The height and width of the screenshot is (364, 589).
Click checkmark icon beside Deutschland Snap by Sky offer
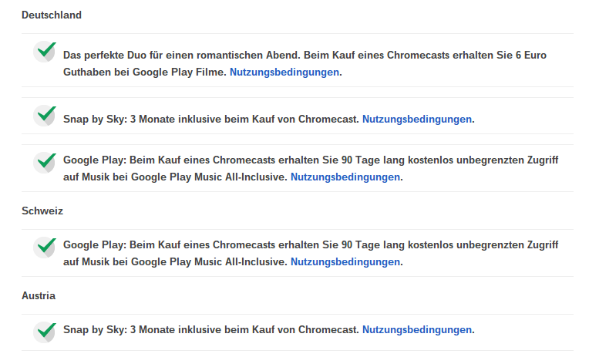[45, 116]
